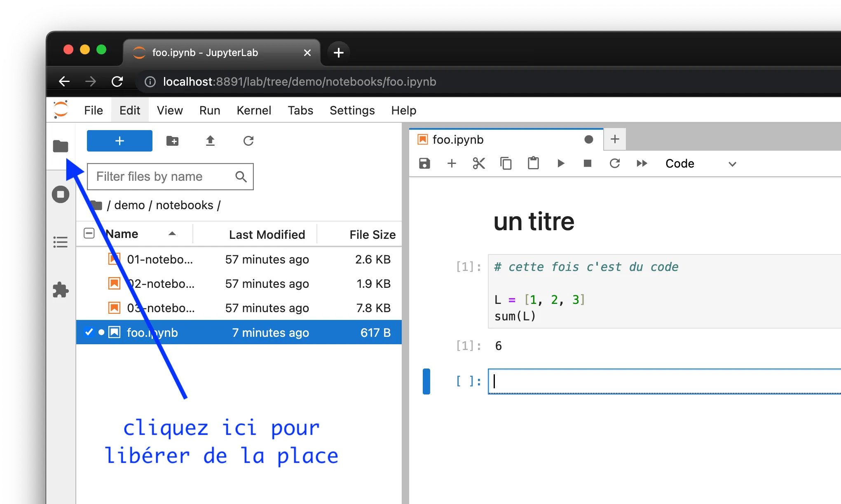Sort files by Name column arrow
The width and height of the screenshot is (841, 504).
click(172, 234)
